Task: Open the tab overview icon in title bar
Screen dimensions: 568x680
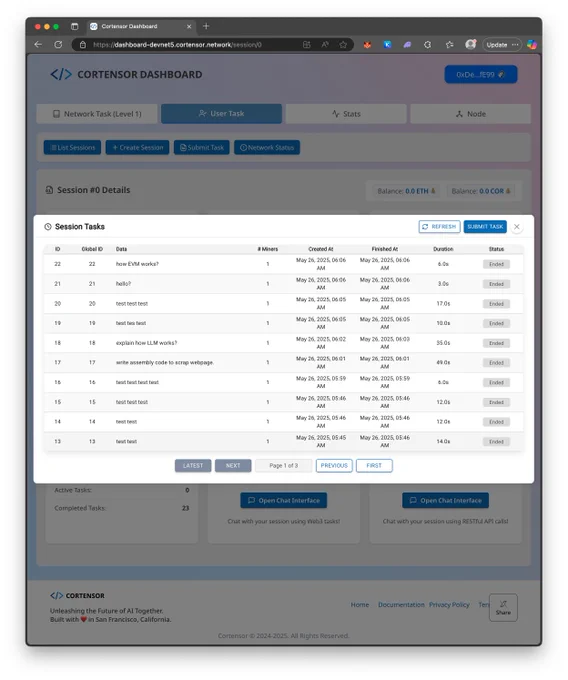Action: (75, 26)
